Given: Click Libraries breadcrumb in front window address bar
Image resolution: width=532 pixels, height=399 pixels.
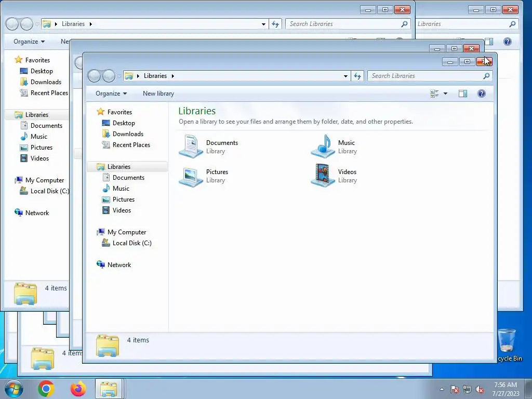Looking at the screenshot, I should [x=155, y=76].
